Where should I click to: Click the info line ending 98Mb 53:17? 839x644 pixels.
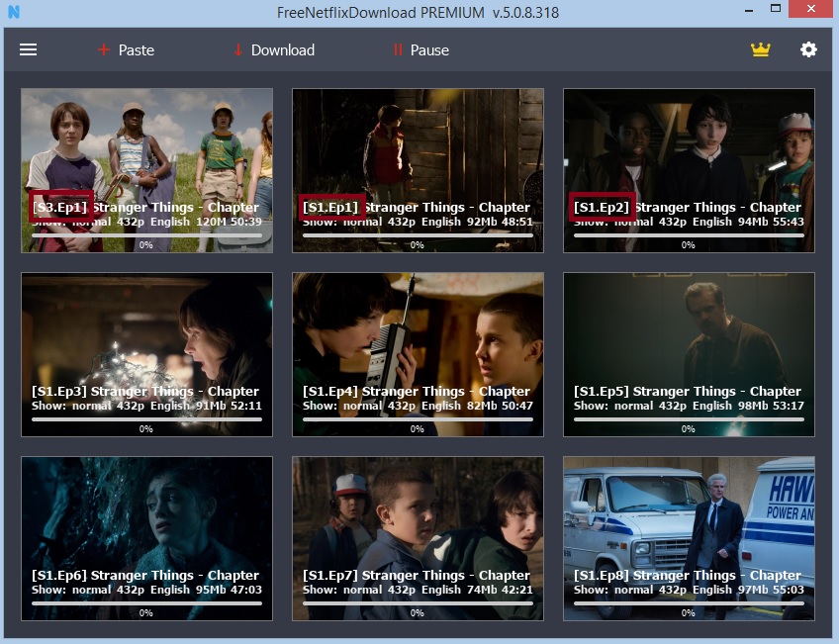(x=690, y=406)
